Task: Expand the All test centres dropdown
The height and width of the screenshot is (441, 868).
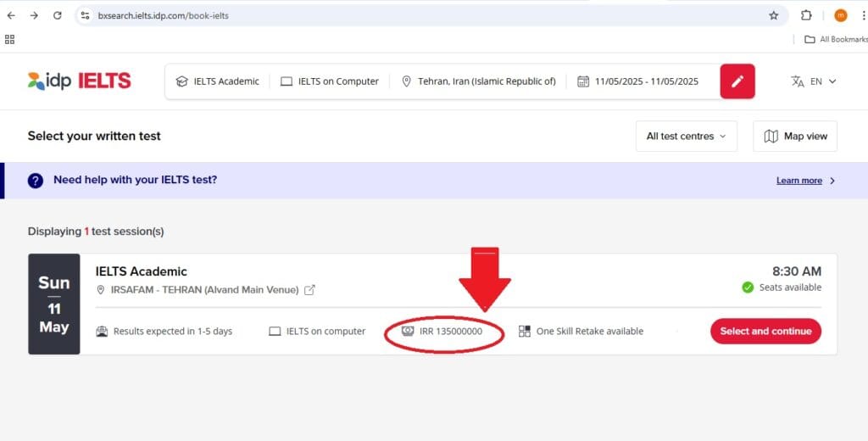Action: [x=686, y=137]
